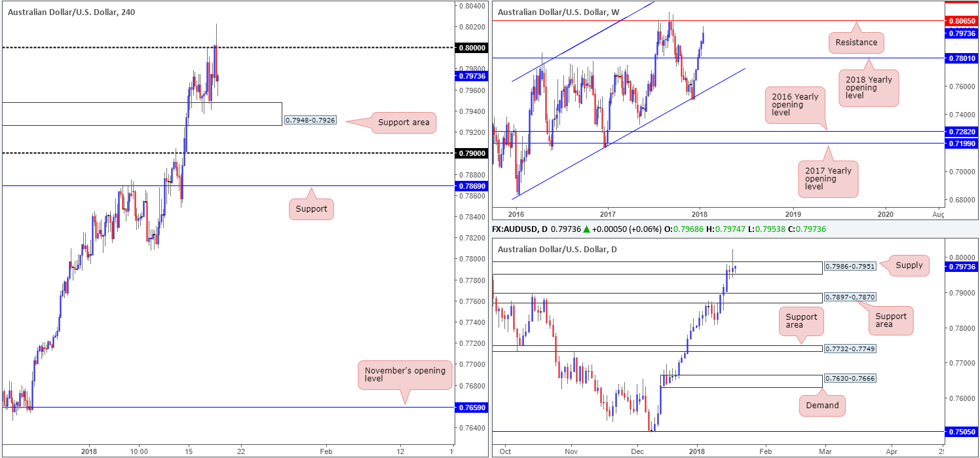980x458 pixels.
Task: Click the 'Apr' label on the daily time axis
Action: tap(891, 451)
